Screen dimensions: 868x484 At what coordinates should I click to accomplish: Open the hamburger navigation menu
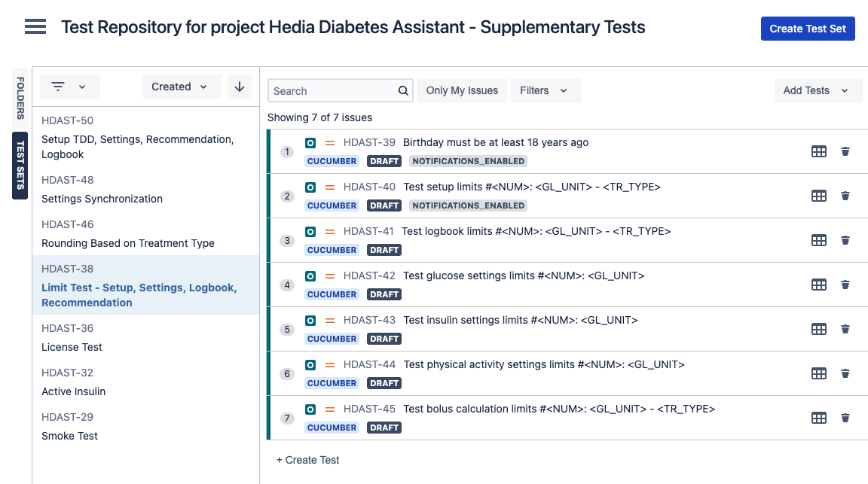click(x=35, y=26)
